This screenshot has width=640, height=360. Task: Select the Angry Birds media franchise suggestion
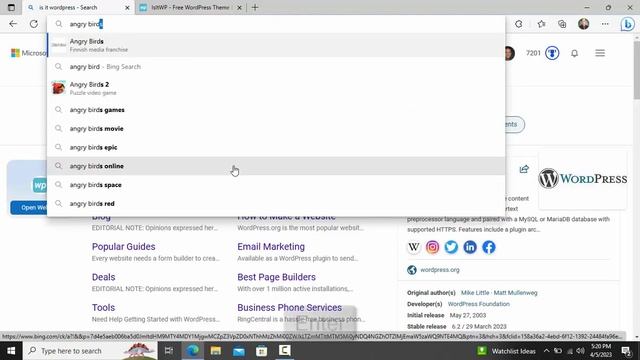[x=276, y=45]
